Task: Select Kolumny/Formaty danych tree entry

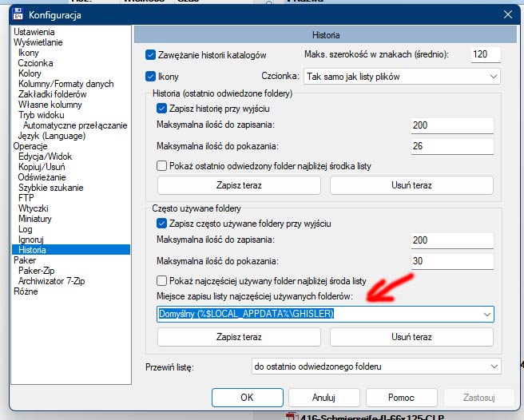Action: [66, 84]
